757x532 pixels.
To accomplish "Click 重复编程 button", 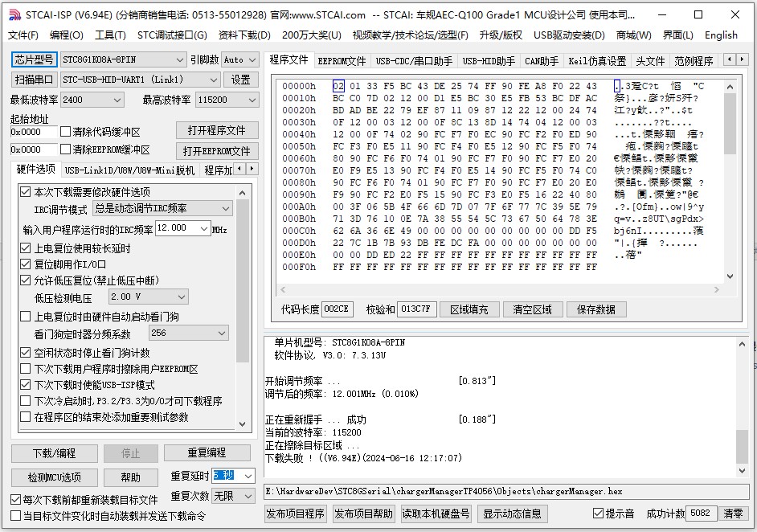I will [x=207, y=452].
